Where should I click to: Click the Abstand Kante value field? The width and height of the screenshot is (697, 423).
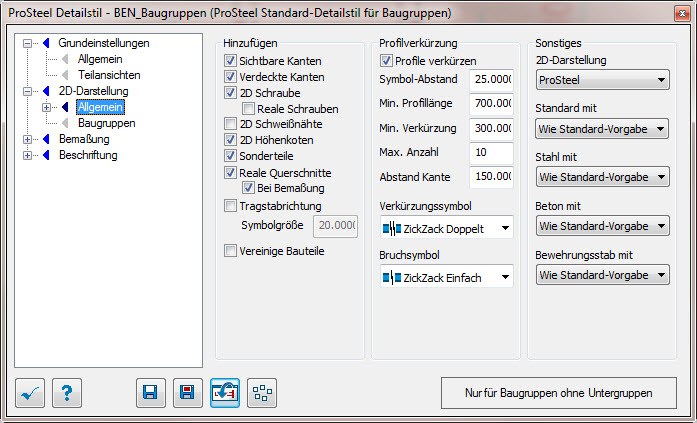point(492,176)
